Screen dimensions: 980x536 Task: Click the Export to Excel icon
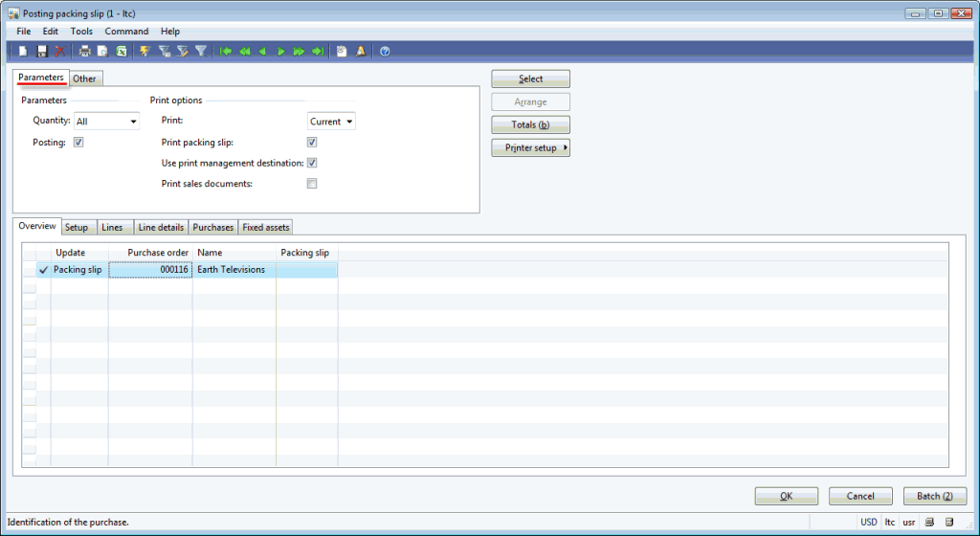[122, 52]
